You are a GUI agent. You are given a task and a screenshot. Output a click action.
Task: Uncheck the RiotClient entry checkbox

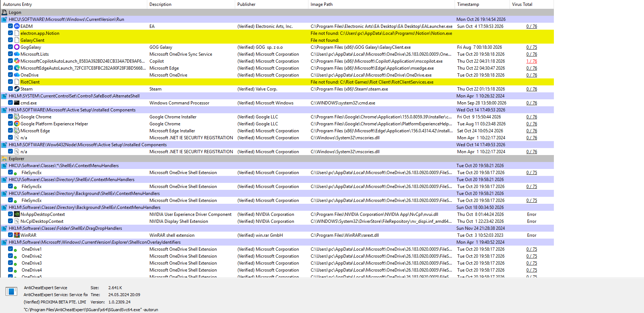[10, 82]
